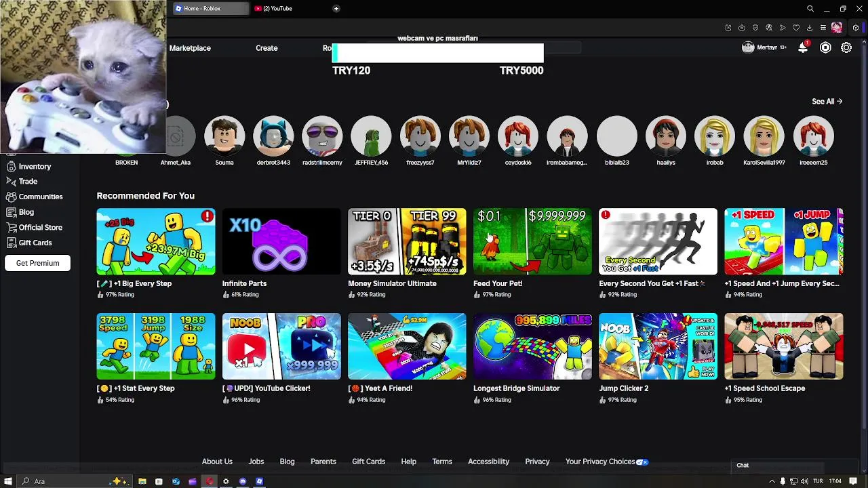Click the heart bookmark icon in browser toolbar
This screenshot has width=868, height=488.
pos(796,28)
